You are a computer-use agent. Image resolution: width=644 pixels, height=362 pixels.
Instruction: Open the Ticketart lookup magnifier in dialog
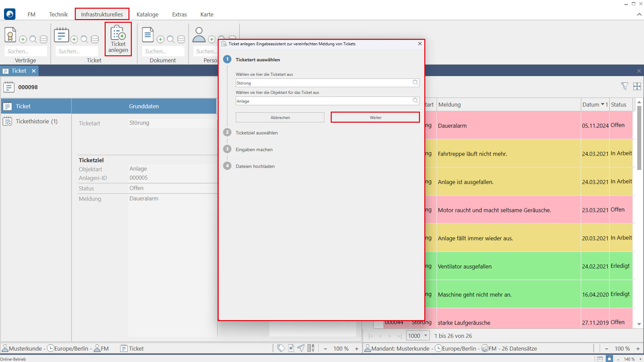[415, 82]
